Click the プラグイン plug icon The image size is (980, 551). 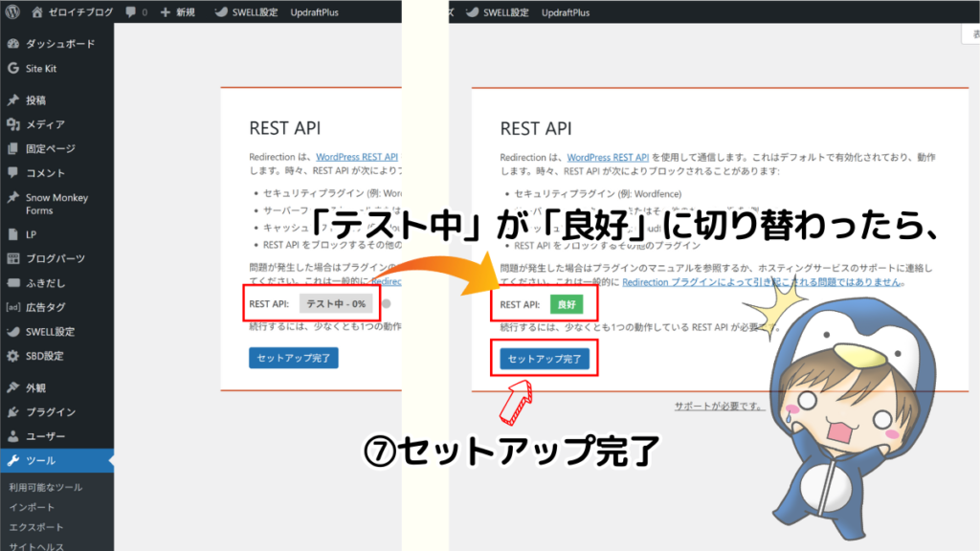[13, 411]
